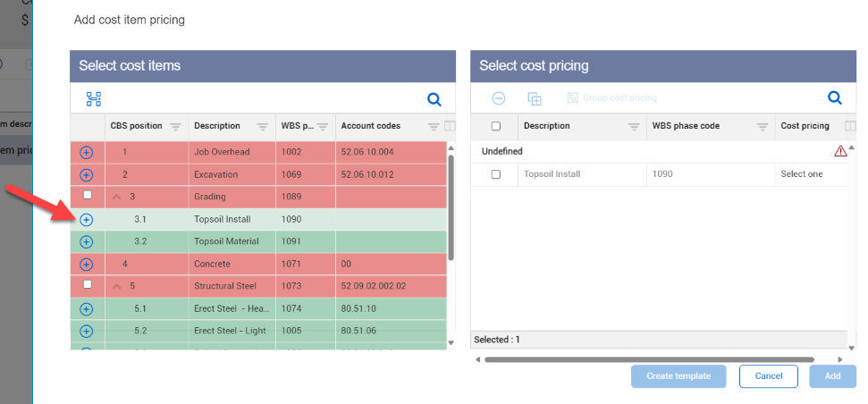This screenshot has height=404, width=868.
Task: Collapse the Structural Steel node
Action: tap(117, 286)
